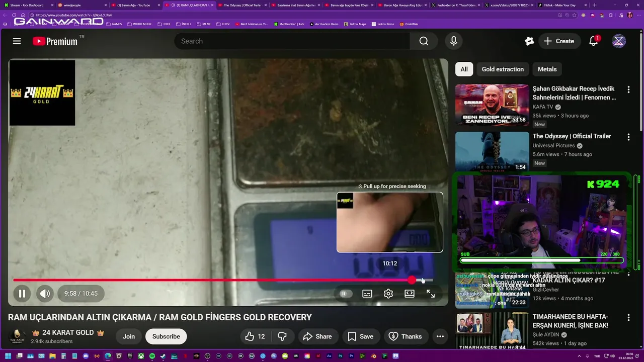Open the Windows Start menu

pyautogui.click(x=8, y=356)
